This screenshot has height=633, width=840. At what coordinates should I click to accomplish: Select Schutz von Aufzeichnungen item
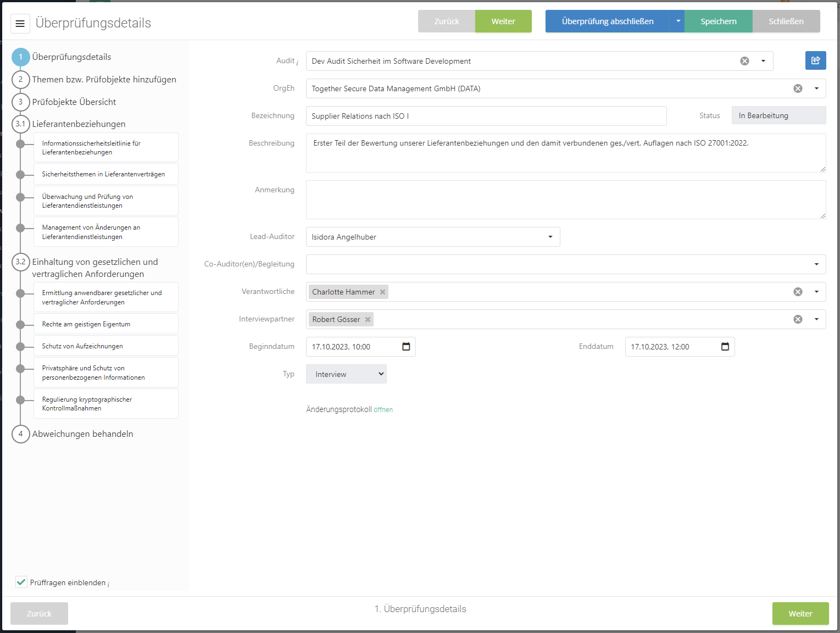click(x=82, y=346)
